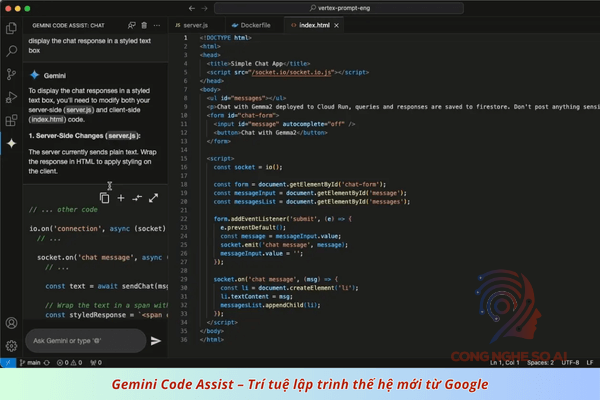The width and height of the screenshot is (600, 400).
Task: Change end of line sequence LF
Action: (590, 362)
